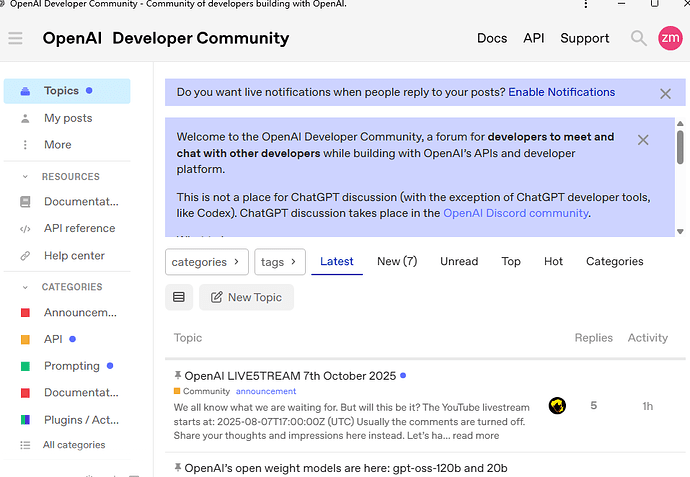Toggle the hamburger sidebar menu
The height and width of the screenshot is (477, 690).
click(x=15, y=38)
